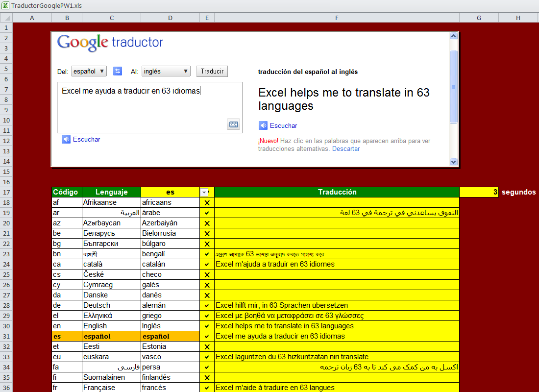Click the 'Française' cell
This screenshot has height=392, width=539.
click(111, 388)
